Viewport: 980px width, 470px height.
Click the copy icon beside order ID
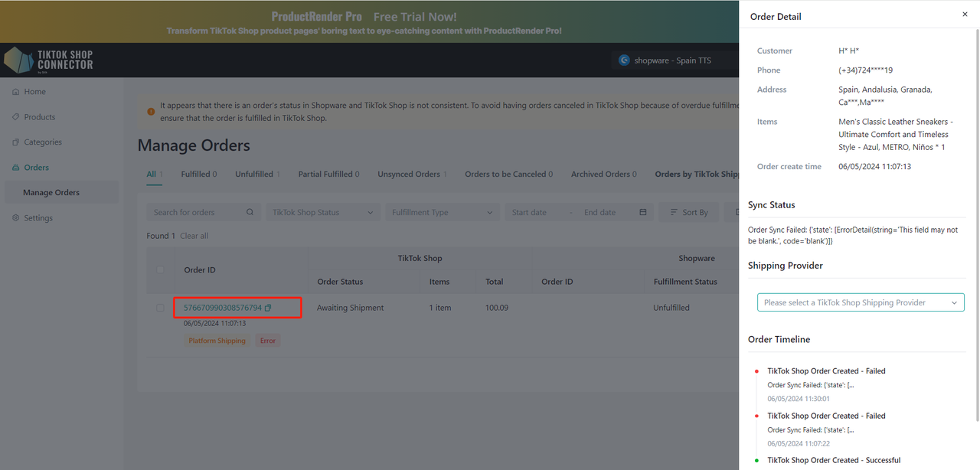coord(268,308)
